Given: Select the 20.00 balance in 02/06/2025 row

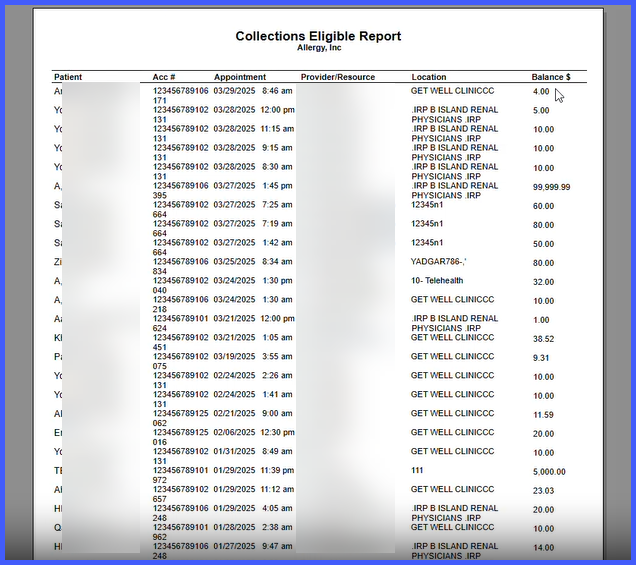Looking at the screenshot, I should click(x=544, y=434).
